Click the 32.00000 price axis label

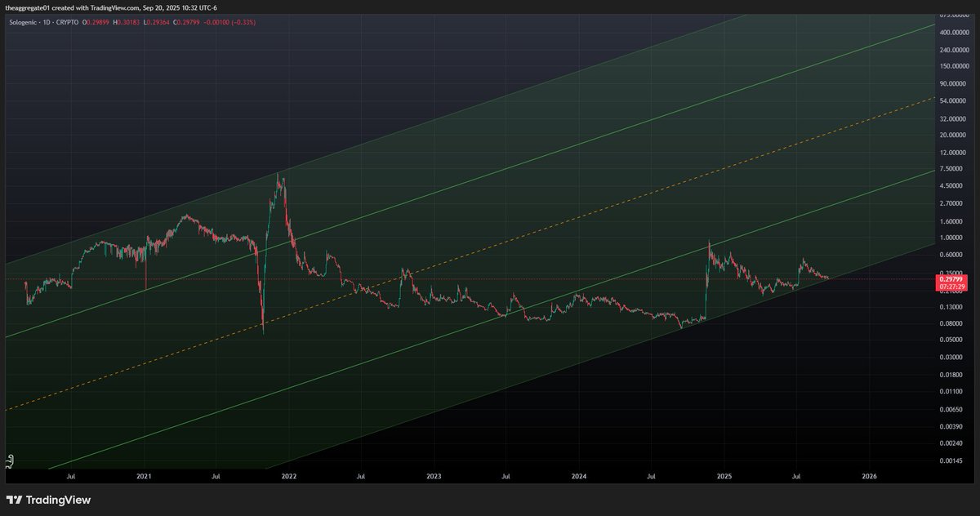pyautogui.click(x=953, y=118)
